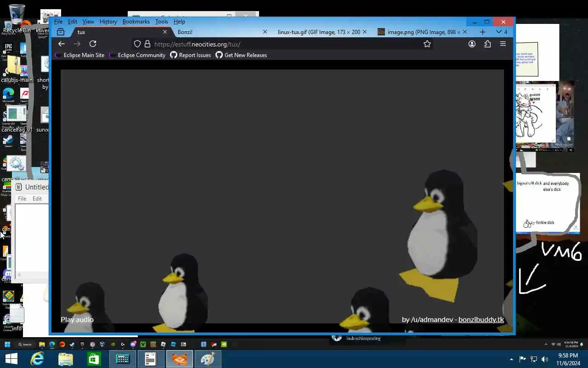Open the Bookmarks menu
This screenshot has width=588, height=368.
click(136, 22)
